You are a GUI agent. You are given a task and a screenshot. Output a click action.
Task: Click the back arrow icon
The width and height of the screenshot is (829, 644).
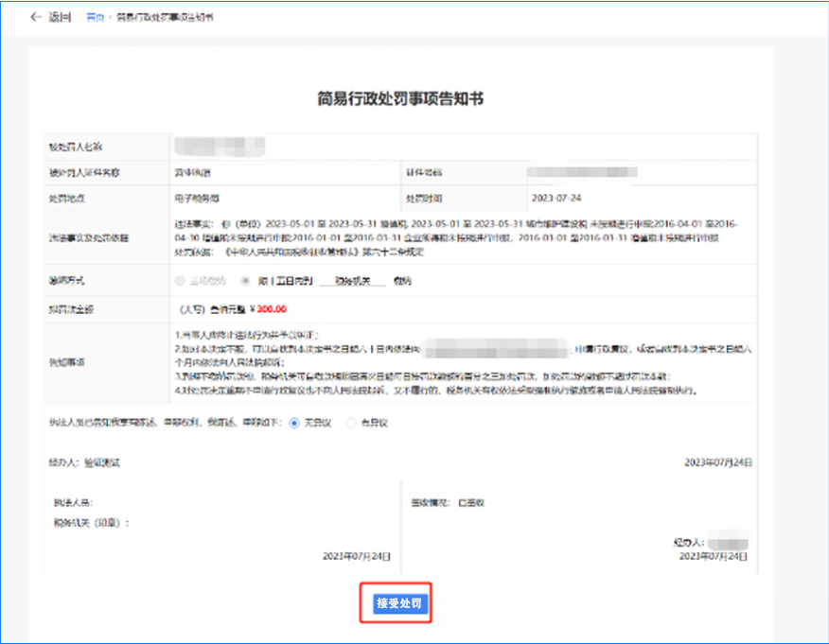click(36, 17)
